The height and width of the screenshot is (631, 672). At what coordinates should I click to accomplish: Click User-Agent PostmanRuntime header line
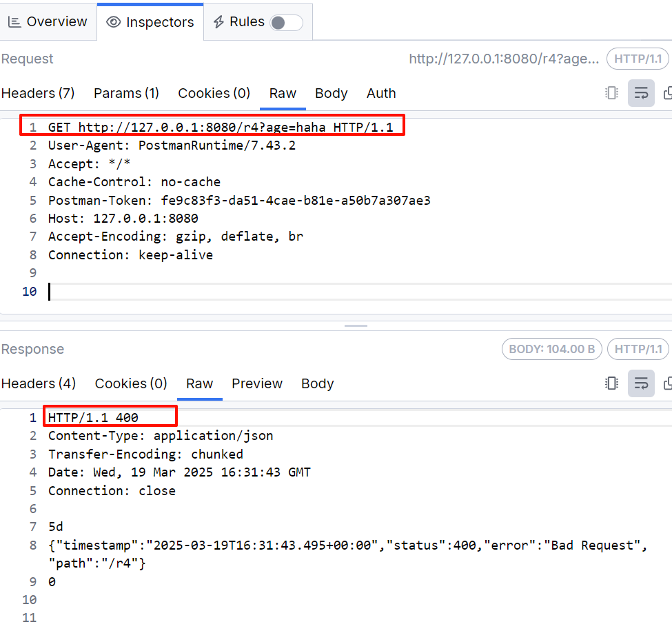[x=172, y=146]
